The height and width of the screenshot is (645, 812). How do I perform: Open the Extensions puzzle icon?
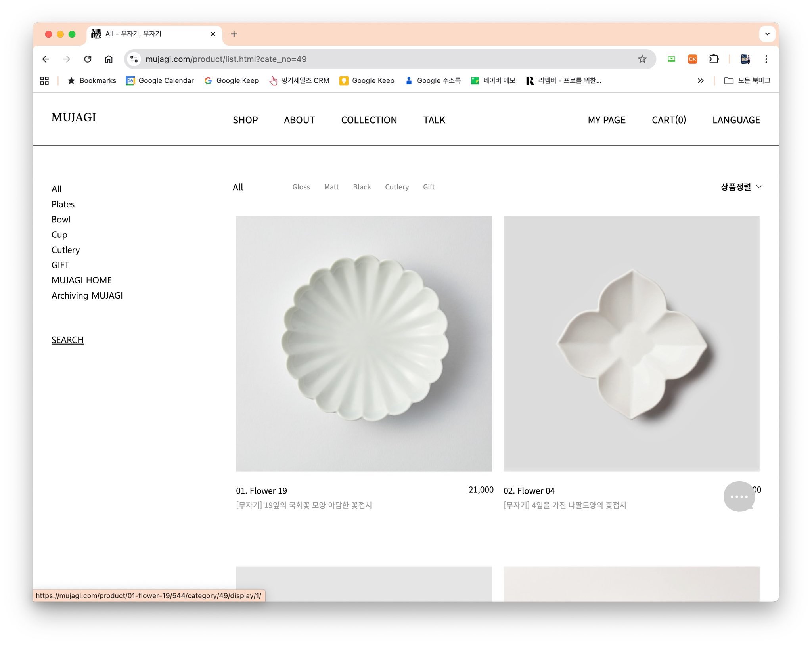[714, 59]
